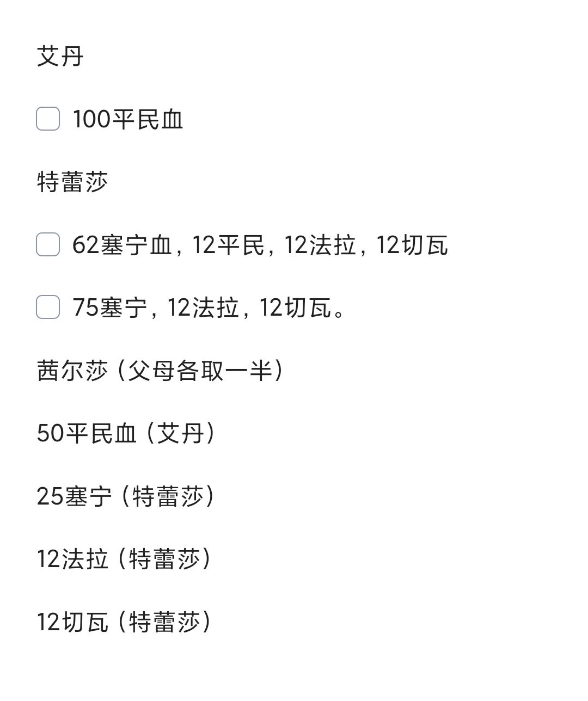The image size is (588, 701).
Task: Click "62塞宁血" text in the checklist item
Action: [x=122, y=245]
